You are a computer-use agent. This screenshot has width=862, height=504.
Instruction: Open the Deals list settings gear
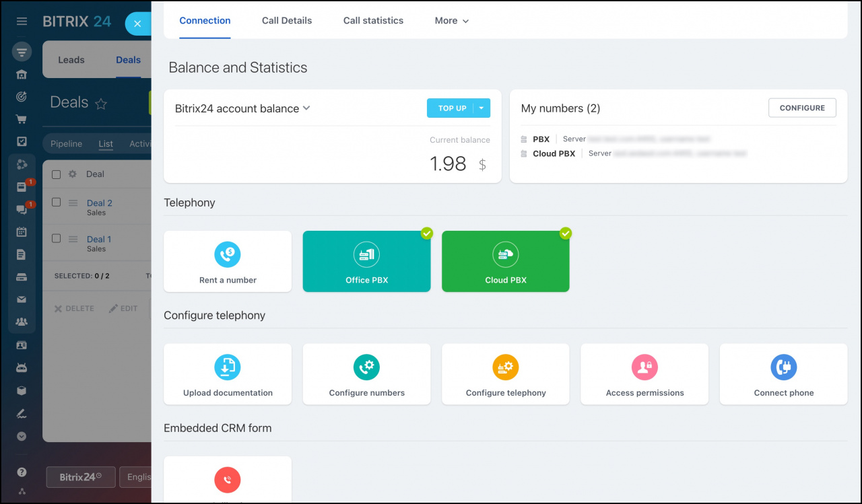coord(73,174)
